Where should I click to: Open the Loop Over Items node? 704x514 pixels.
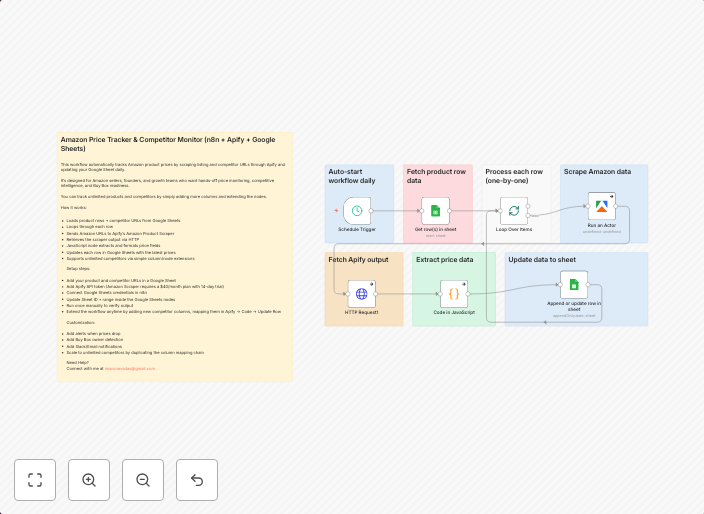click(514, 211)
